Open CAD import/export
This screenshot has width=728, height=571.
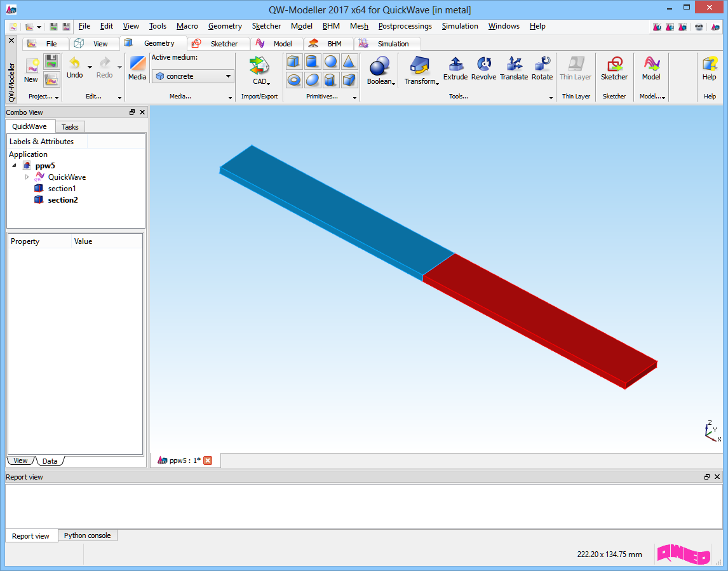[x=260, y=71]
